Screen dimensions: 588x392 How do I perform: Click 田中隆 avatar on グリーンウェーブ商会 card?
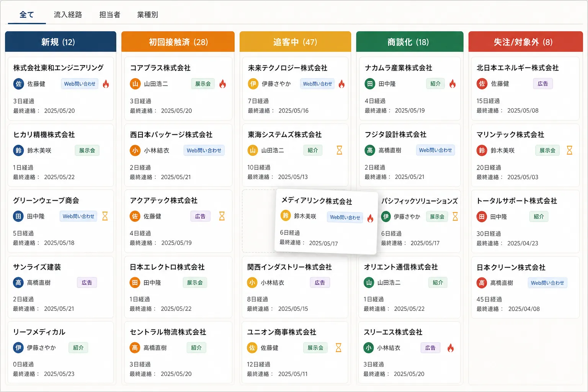[x=18, y=216]
